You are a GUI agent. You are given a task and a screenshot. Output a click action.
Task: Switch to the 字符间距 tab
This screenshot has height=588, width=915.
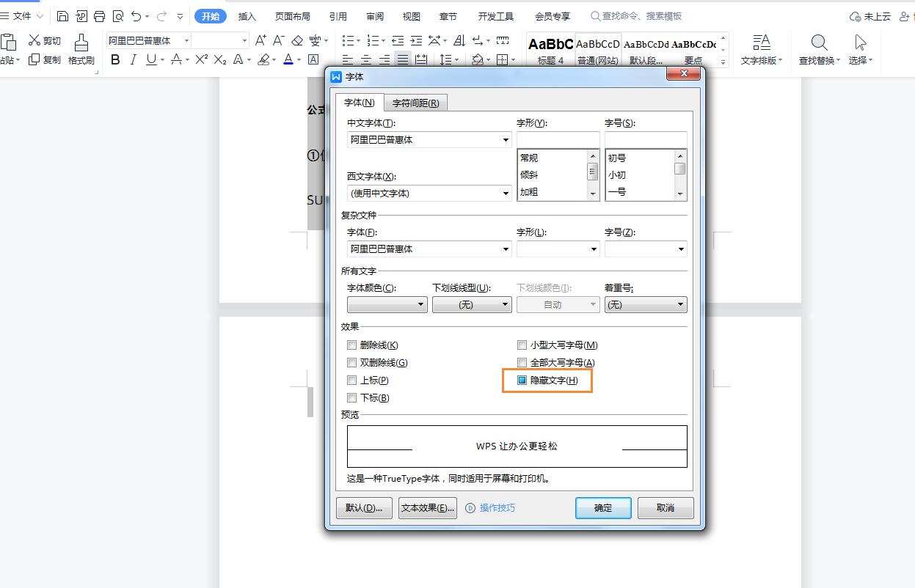416,102
